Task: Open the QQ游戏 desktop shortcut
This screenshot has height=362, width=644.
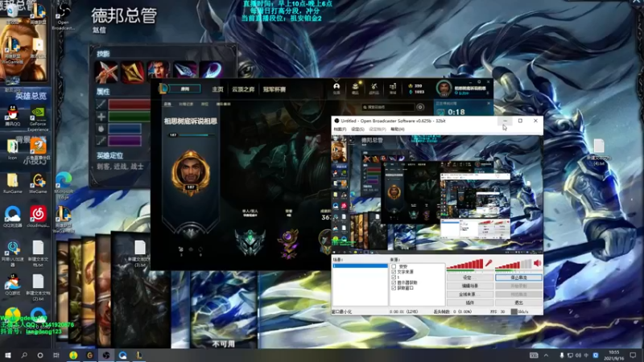Action: tap(12, 286)
